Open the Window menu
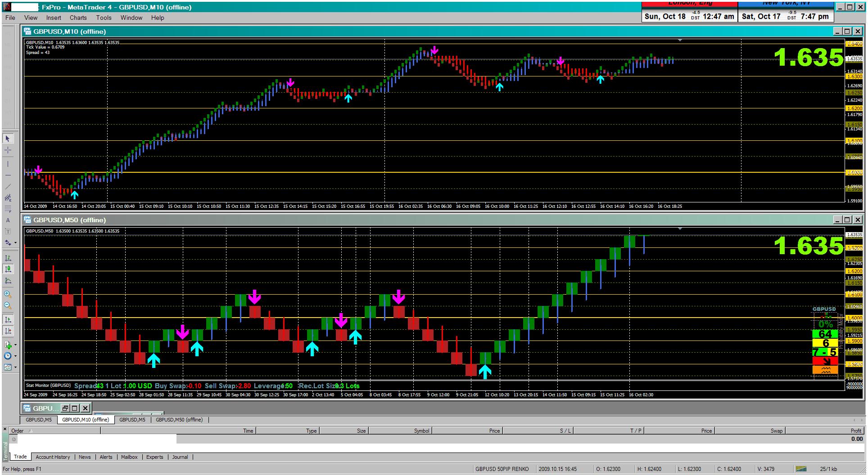 click(x=131, y=18)
